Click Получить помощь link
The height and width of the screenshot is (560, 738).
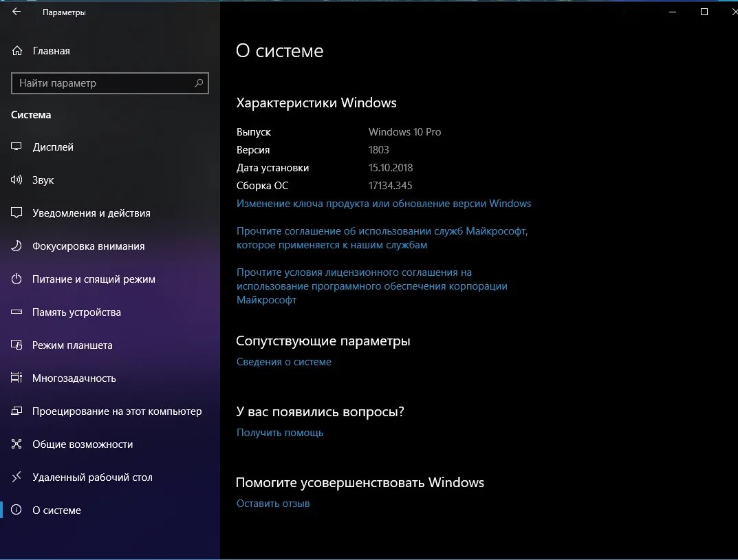(279, 433)
